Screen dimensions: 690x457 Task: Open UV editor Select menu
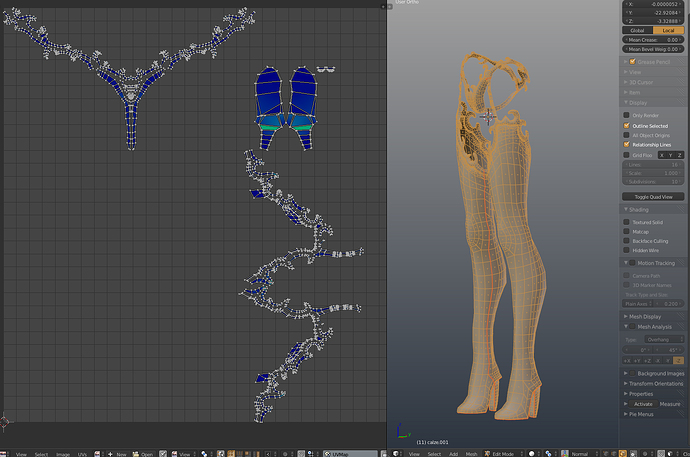tap(41, 454)
